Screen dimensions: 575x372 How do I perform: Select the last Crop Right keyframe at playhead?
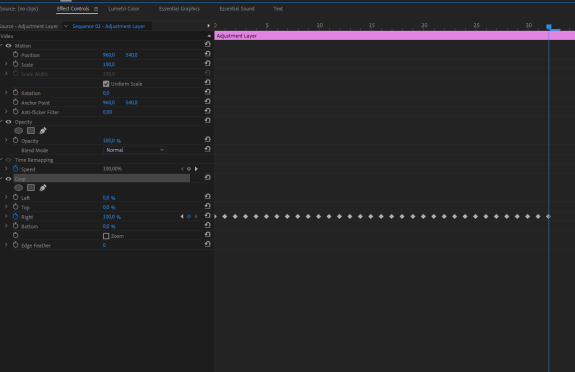point(549,216)
